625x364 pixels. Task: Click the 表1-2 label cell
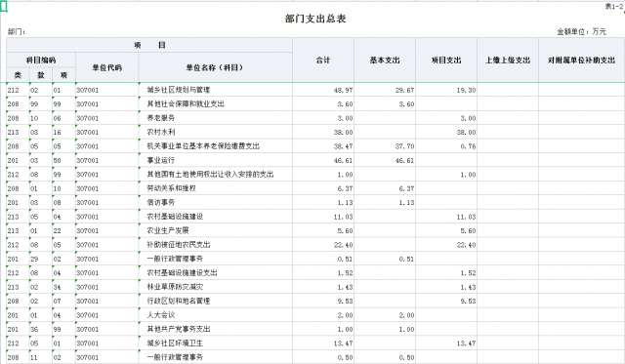coord(613,6)
